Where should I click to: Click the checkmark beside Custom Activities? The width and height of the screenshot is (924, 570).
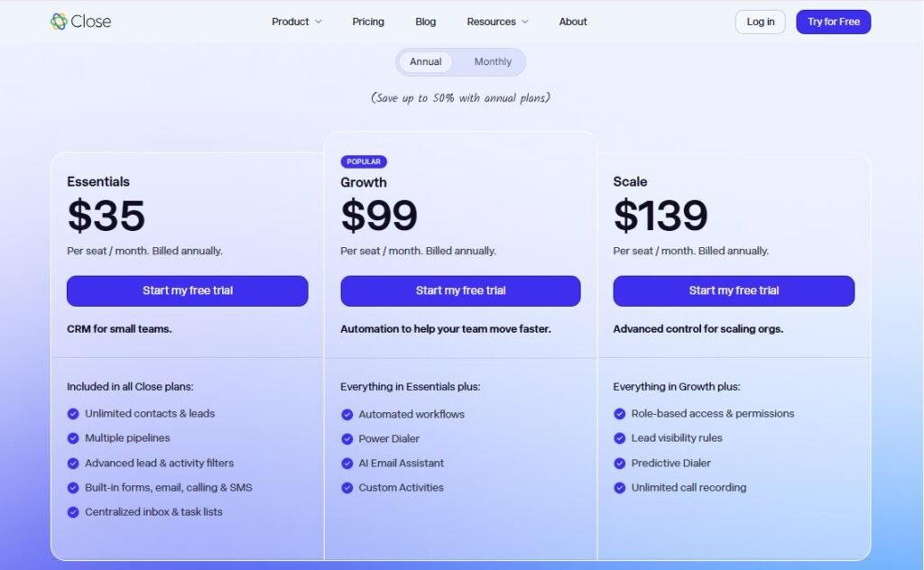(347, 487)
